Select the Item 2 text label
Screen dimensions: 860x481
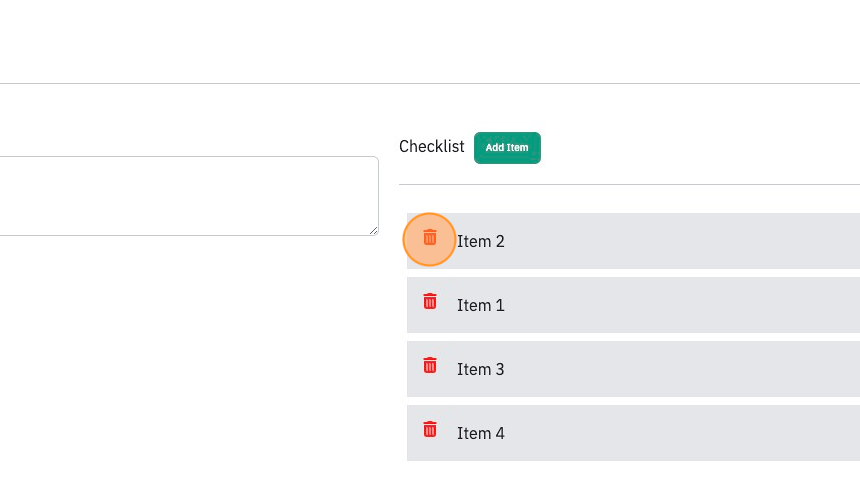pyautogui.click(x=480, y=241)
